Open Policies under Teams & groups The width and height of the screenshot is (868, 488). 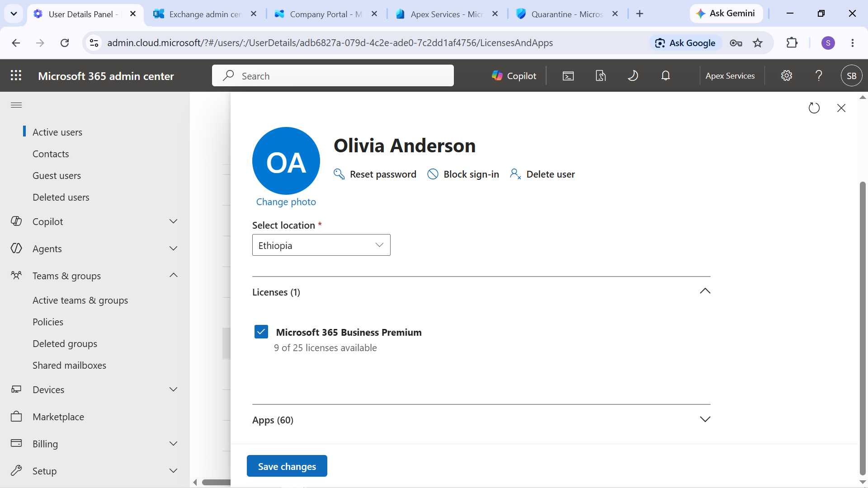coord(48,322)
